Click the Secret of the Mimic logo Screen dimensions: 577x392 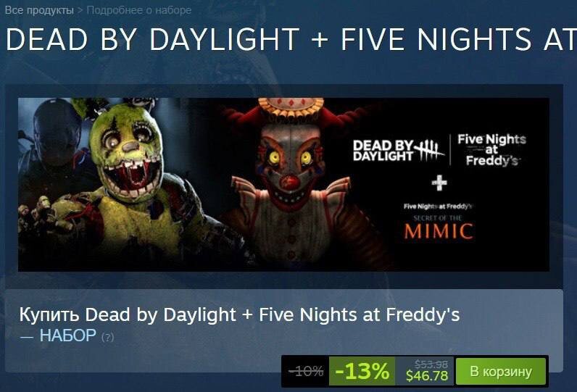pyautogui.click(x=438, y=222)
